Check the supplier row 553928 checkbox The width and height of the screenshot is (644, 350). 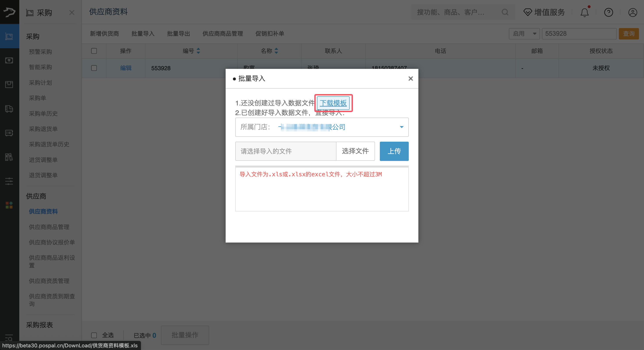94,68
